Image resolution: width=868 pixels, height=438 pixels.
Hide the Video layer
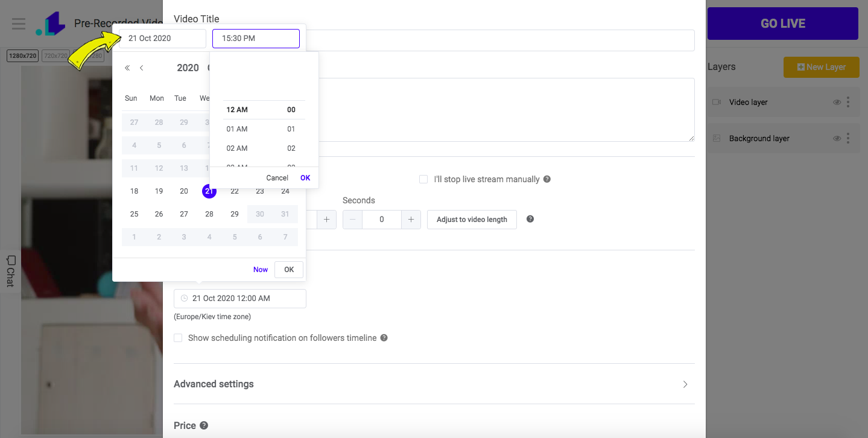click(x=837, y=102)
